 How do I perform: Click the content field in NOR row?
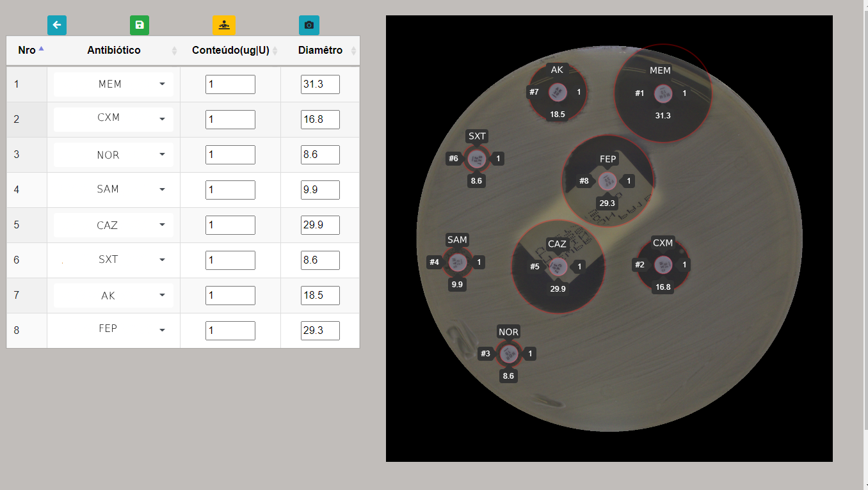pos(230,155)
